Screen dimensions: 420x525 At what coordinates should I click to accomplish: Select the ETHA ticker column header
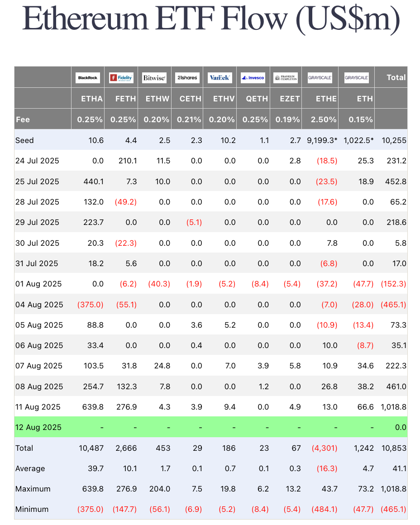point(93,99)
